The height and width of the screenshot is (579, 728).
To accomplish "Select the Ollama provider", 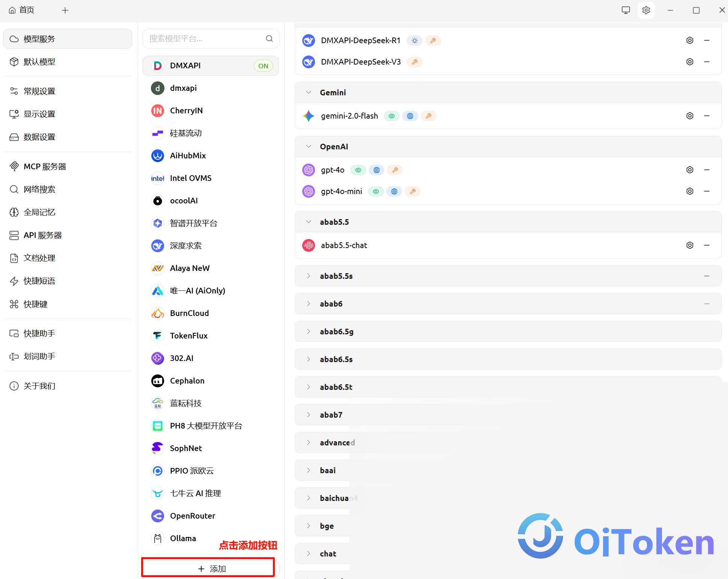I will tap(211, 538).
